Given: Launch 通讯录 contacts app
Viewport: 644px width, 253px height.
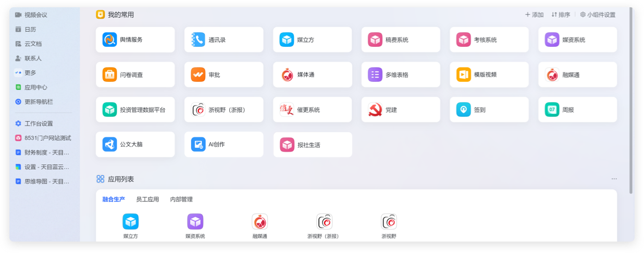Looking at the screenshot, I should (199, 40).
